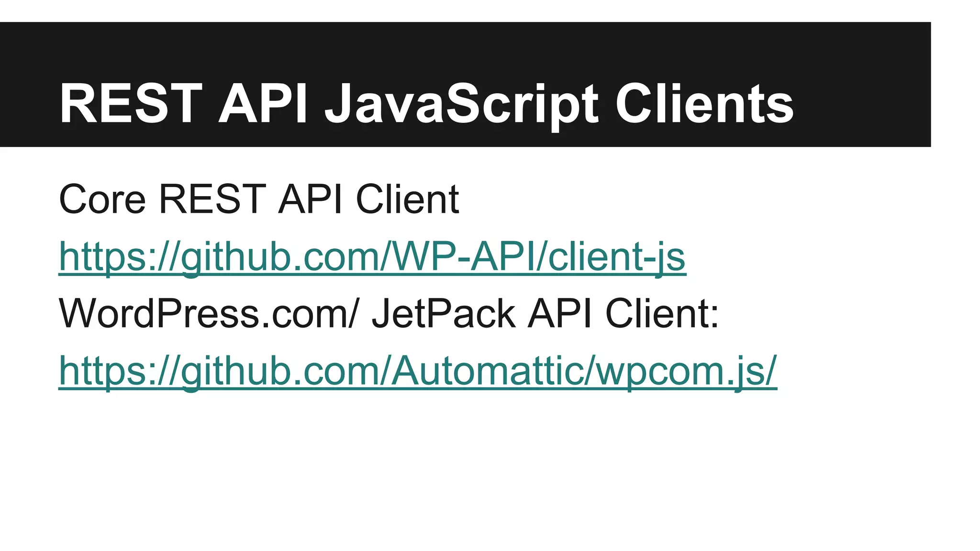
Task: Click the 'Core REST API Client' text
Action: click(259, 199)
